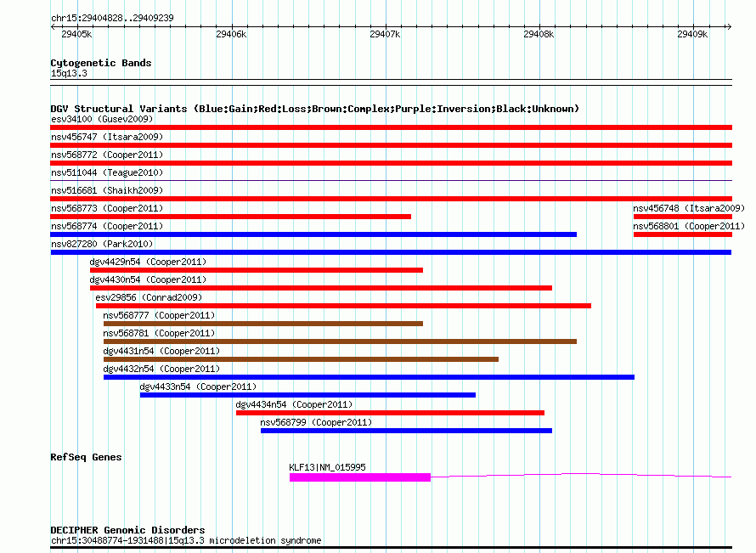Select the 15q13.3 microdeletion syndrome entry
The height and width of the screenshot is (553, 756).
[186, 540]
